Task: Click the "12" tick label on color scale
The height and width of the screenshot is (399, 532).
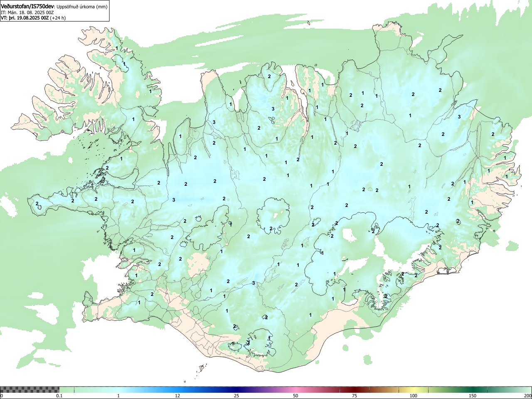Action: (x=177, y=396)
